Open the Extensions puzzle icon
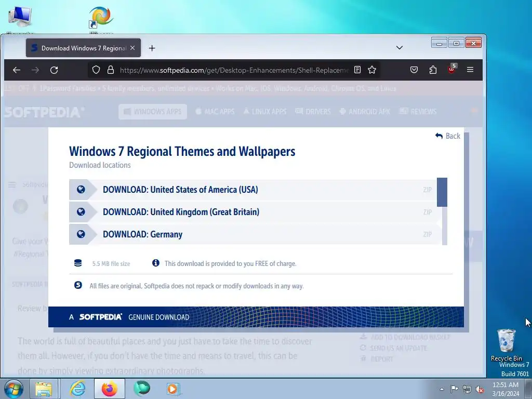Screen dimensions: 532x399 point(433,70)
